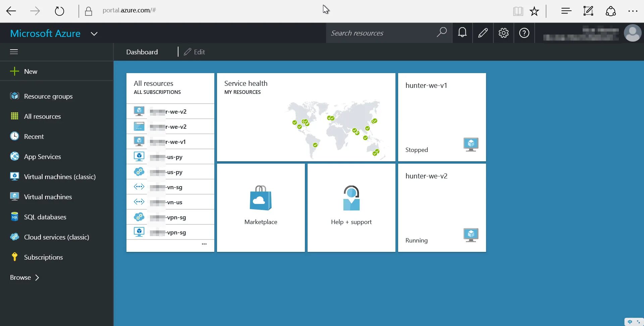
Task: Open the -us-py cloud service row
Action: (x=170, y=172)
